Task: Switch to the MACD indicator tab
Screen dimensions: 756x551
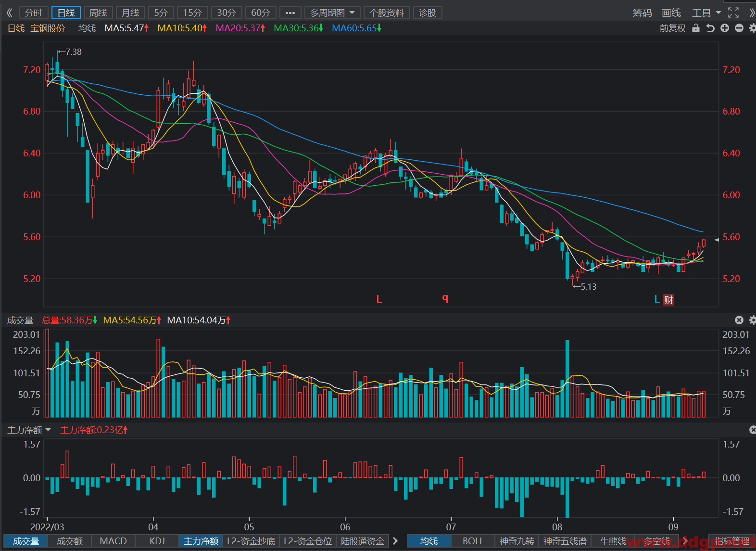Action: [113, 541]
